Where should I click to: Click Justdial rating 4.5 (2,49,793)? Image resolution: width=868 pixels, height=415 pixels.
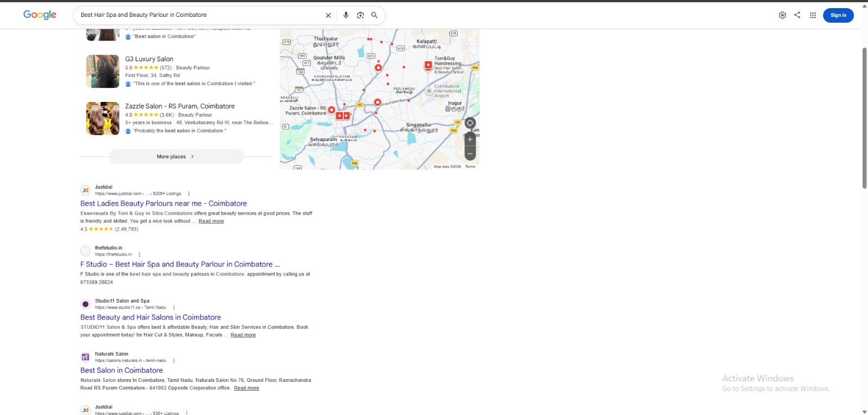pyautogui.click(x=109, y=229)
